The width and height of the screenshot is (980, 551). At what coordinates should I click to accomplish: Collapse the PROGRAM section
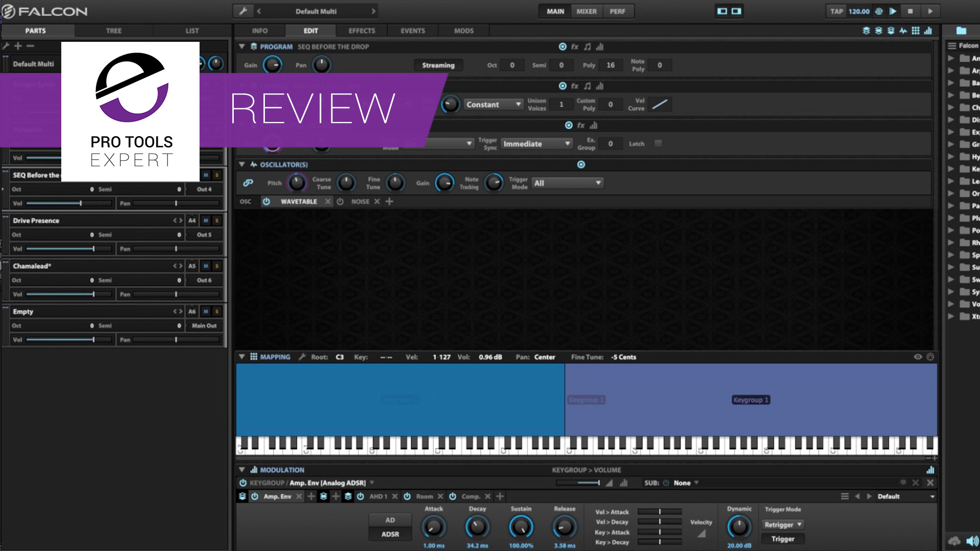pos(241,46)
